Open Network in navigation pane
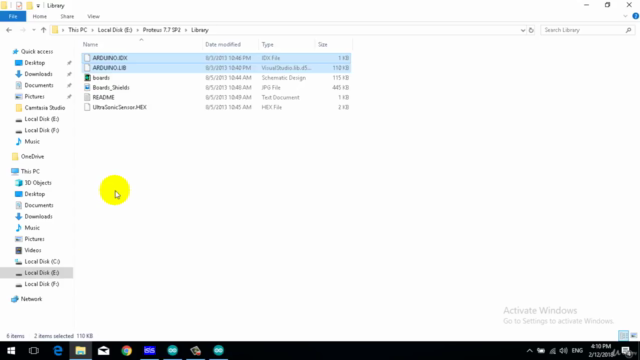 pyautogui.click(x=31, y=299)
